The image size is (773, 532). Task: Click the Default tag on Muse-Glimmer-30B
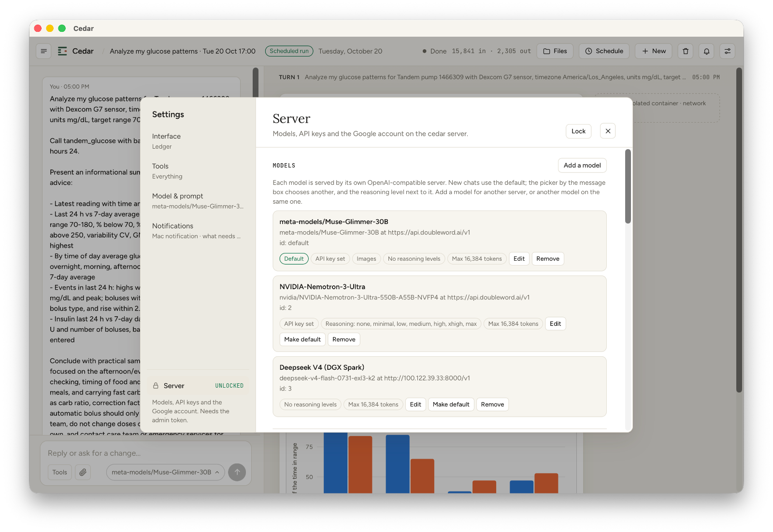coord(294,259)
